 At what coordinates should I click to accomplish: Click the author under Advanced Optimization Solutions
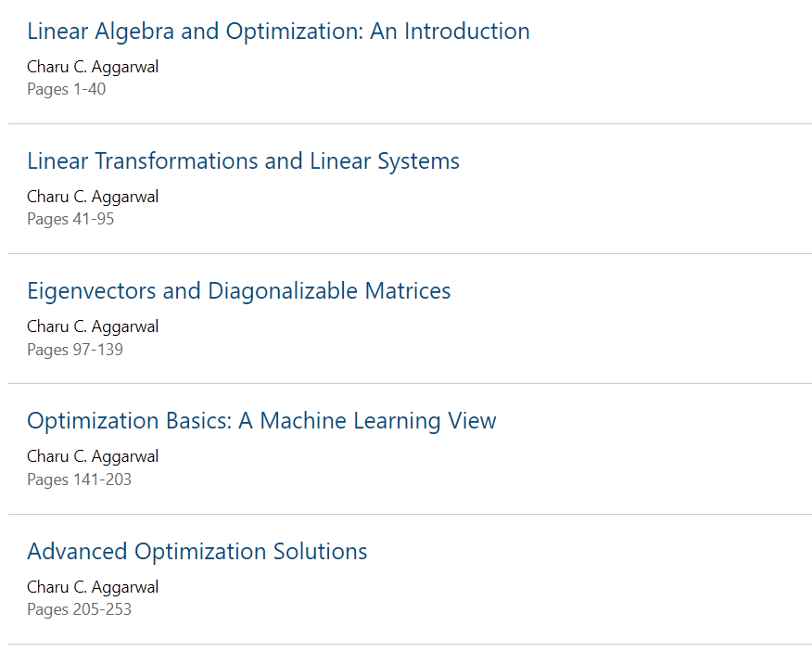pyautogui.click(x=93, y=587)
